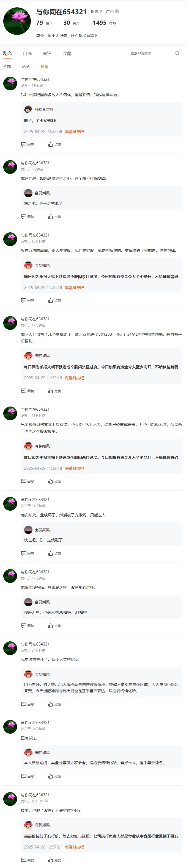Switch to the 自选 tab
The height and width of the screenshot is (868, 186).
point(27,54)
